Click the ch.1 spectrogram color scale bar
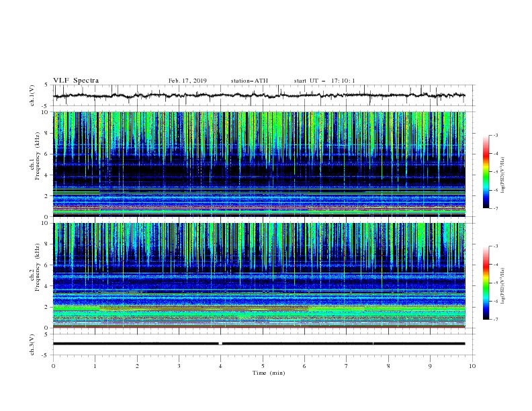 pos(486,172)
